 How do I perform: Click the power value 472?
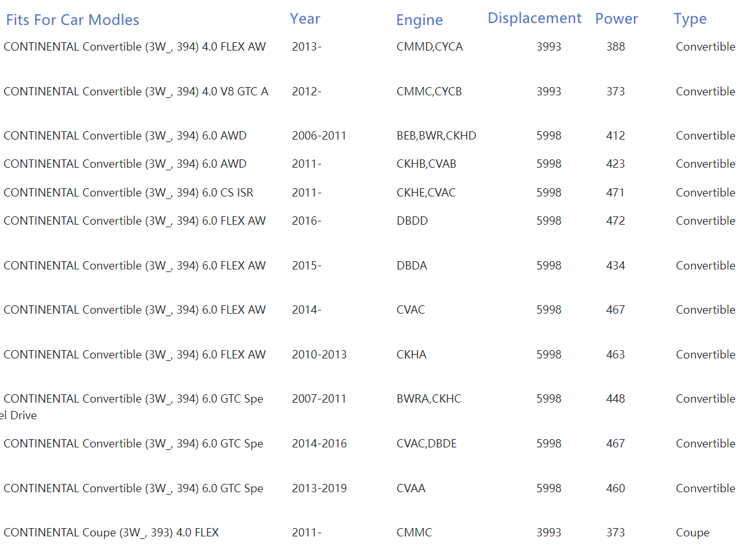[x=615, y=221]
